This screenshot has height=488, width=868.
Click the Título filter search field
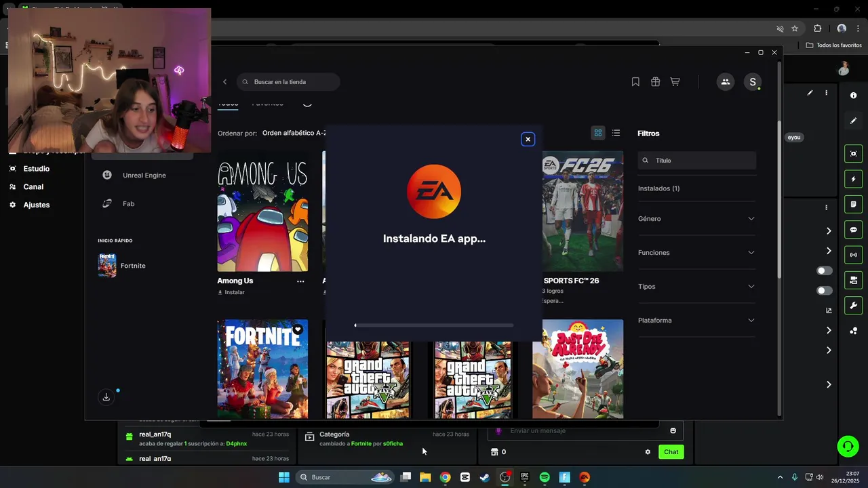tap(696, 161)
